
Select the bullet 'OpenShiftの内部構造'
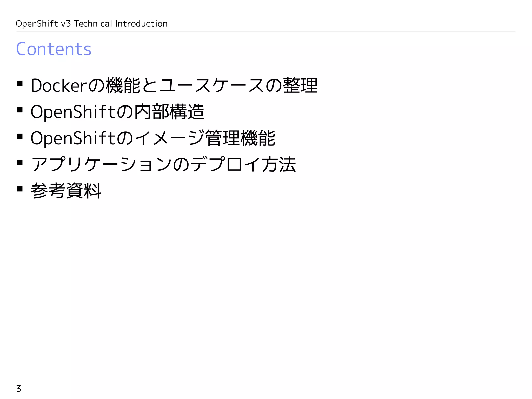click(x=117, y=112)
